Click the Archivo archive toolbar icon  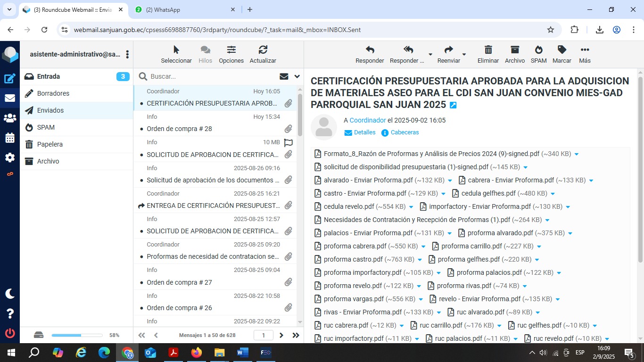[514, 50]
